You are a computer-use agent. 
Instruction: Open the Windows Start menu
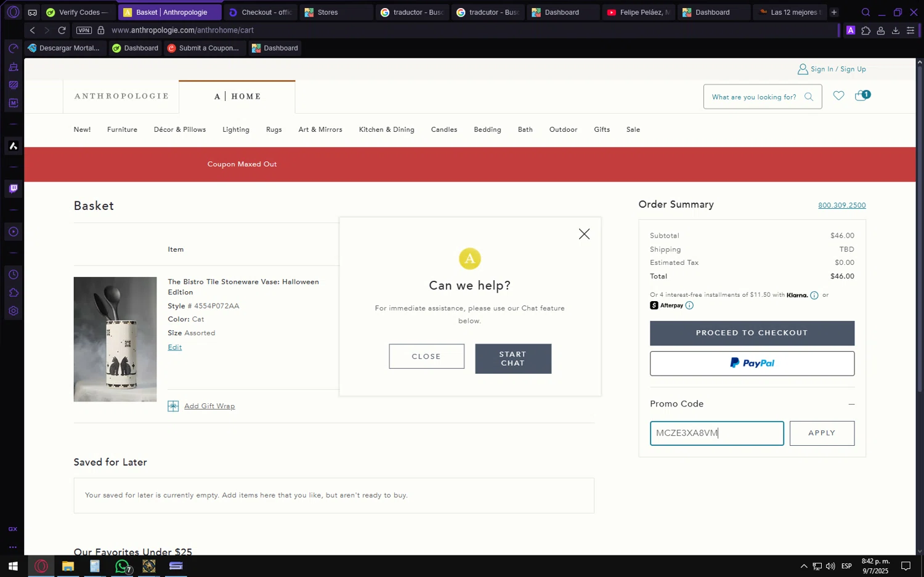pyautogui.click(x=13, y=566)
